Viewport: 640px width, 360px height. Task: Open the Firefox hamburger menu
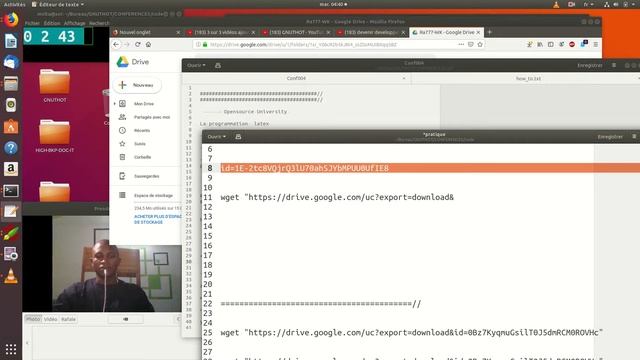[x=596, y=44]
